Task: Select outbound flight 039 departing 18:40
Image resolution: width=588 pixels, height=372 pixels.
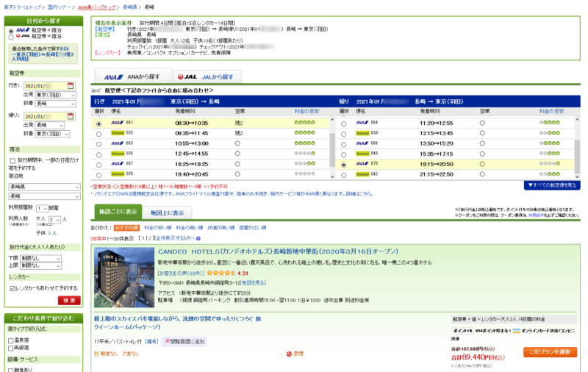Action: tap(98, 175)
